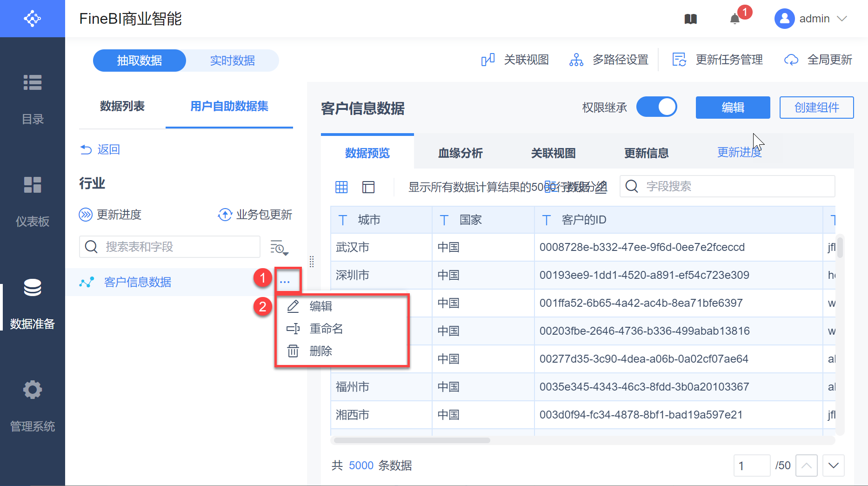This screenshot has height=486, width=868.
Task: Switch to the 更新信息 tab
Action: coord(647,153)
